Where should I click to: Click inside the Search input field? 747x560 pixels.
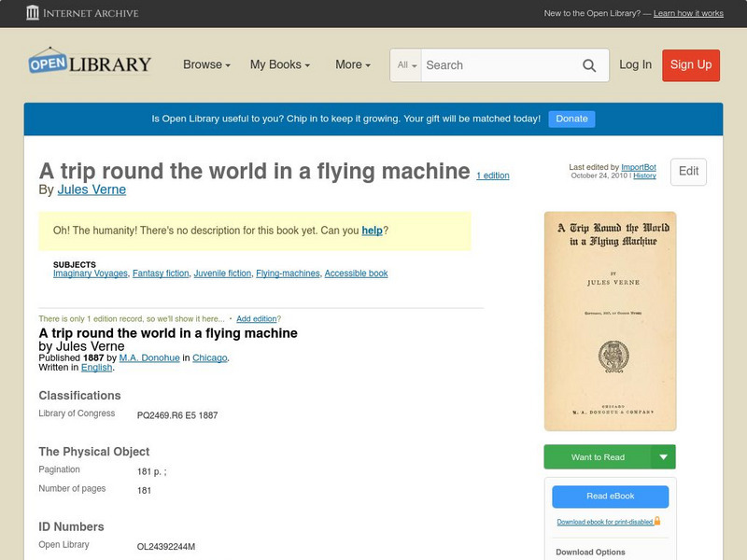(495, 65)
